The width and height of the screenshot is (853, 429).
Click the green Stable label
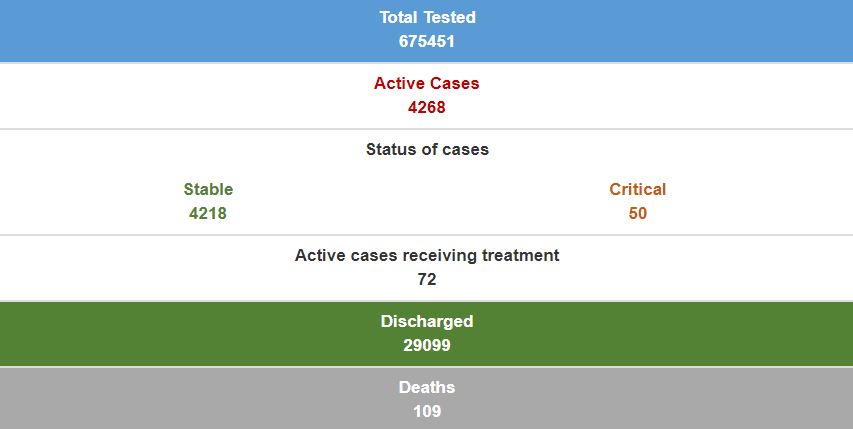[x=208, y=189]
